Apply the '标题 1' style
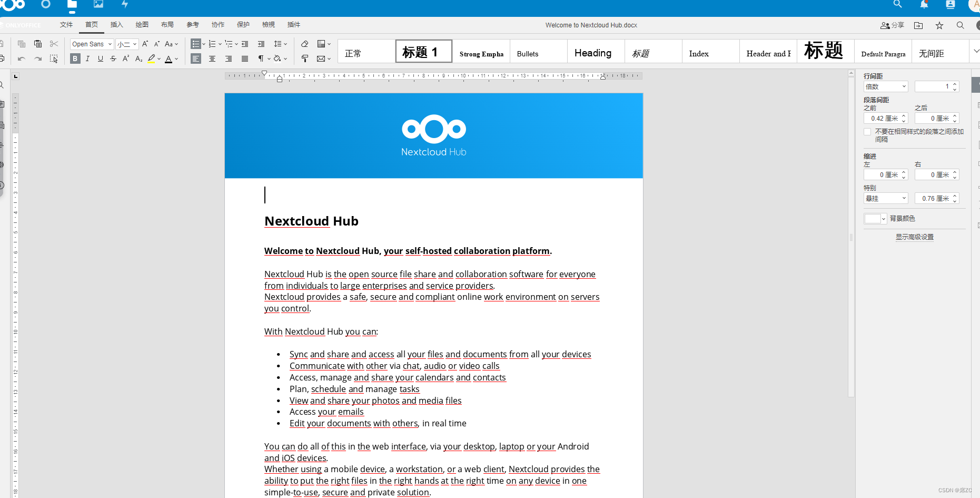 pos(424,51)
